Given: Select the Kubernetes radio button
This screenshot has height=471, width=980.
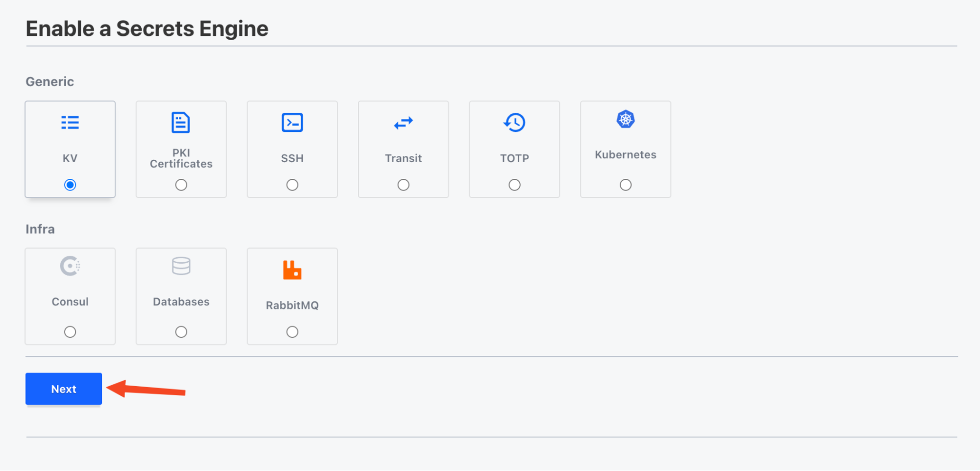Looking at the screenshot, I should (x=626, y=185).
